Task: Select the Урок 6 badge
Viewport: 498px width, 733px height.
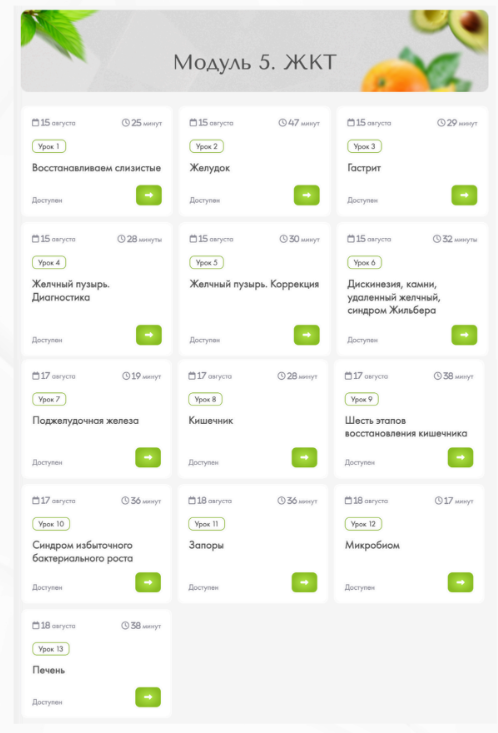Action: (364, 263)
